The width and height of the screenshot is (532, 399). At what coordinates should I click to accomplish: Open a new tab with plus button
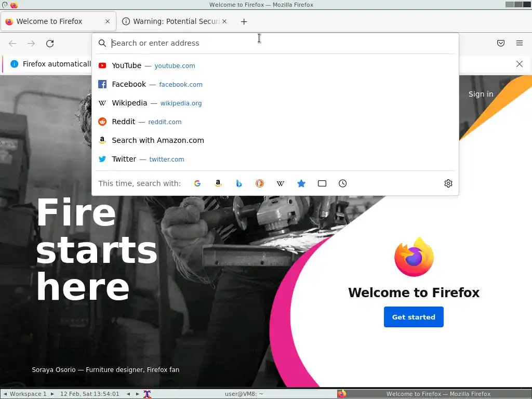pyautogui.click(x=244, y=21)
